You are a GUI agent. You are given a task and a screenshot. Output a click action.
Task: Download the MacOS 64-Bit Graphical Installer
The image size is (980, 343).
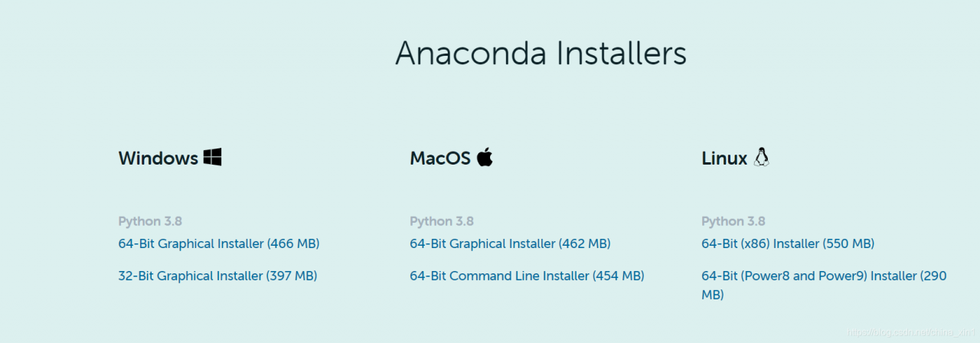tap(511, 243)
